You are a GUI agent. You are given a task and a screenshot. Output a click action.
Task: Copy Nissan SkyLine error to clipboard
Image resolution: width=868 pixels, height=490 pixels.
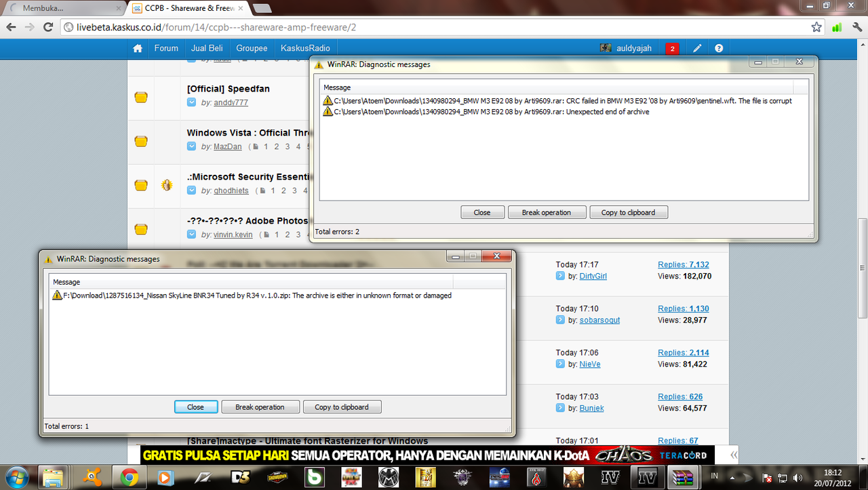click(342, 407)
